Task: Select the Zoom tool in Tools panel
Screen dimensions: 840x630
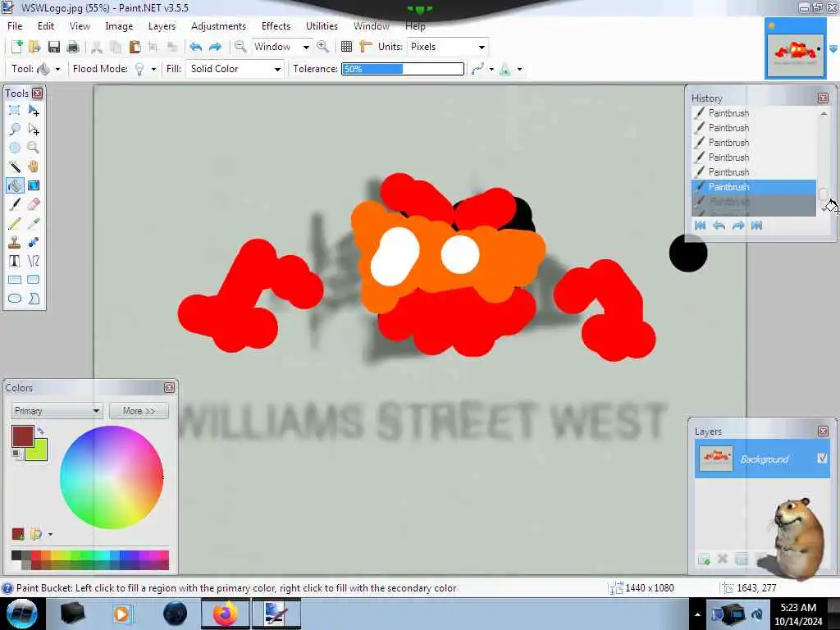Action: [33, 148]
